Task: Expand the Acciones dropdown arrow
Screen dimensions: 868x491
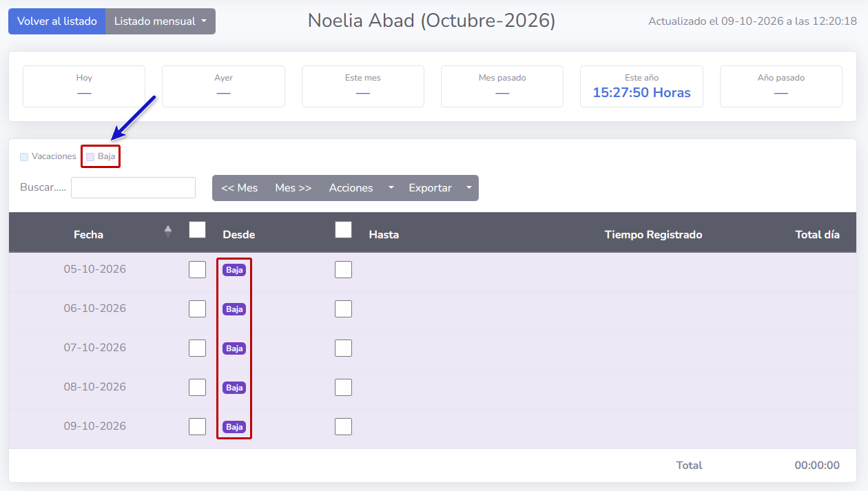Action: [x=391, y=188]
